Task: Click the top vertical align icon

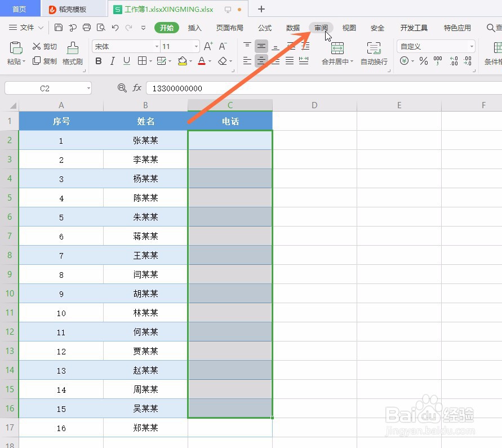Action: pyautogui.click(x=247, y=46)
